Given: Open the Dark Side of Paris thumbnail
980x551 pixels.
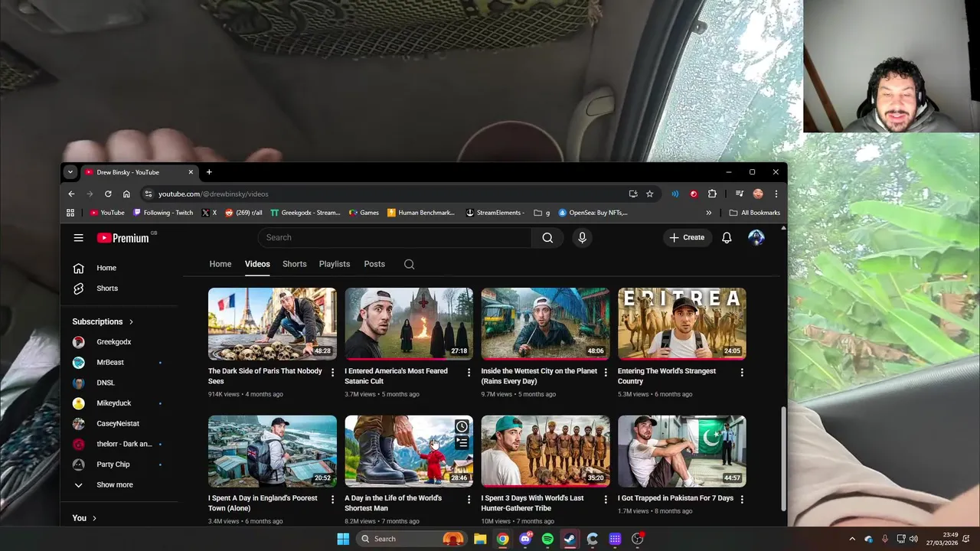Looking at the screenshot, I should coord(273,324).
